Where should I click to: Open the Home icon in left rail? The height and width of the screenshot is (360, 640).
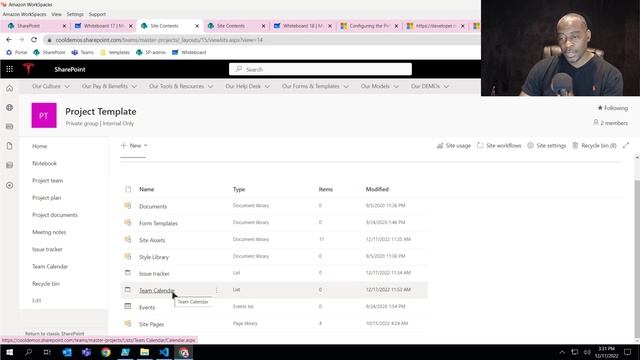[9, 88]
